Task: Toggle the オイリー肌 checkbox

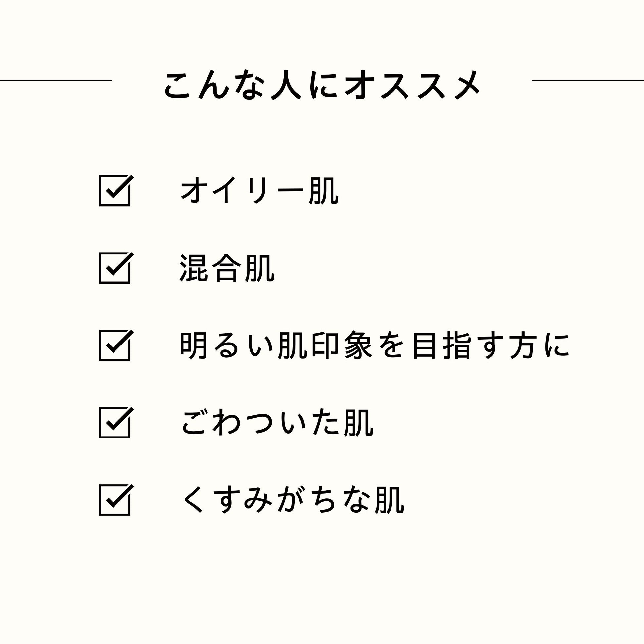Action: point(115,191)
